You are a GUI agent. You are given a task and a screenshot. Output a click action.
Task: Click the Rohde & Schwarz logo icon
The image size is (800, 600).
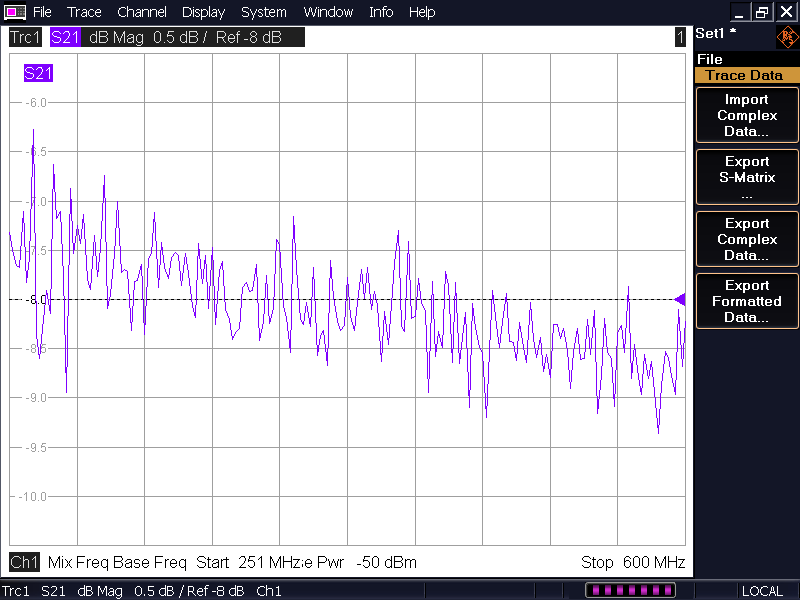787,39
